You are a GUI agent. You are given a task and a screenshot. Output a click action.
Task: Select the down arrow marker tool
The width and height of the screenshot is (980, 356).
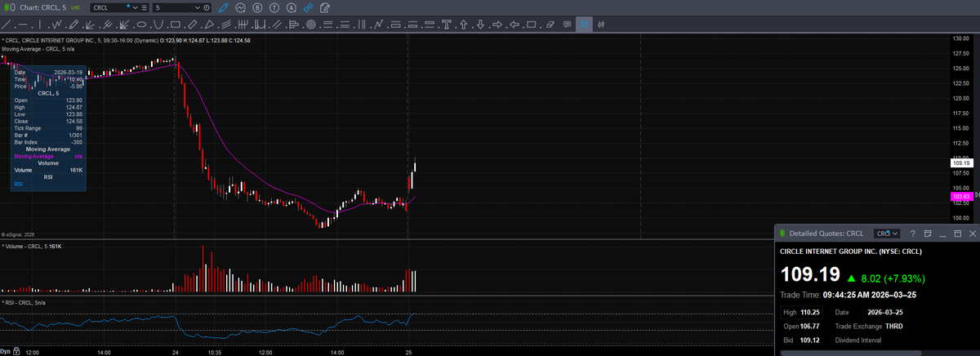tap(480, 24)
